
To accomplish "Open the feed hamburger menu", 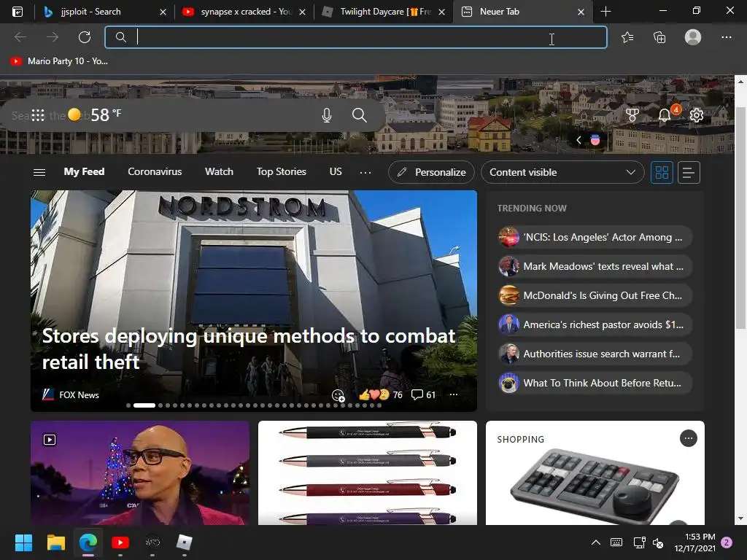I will pos(39,172).
